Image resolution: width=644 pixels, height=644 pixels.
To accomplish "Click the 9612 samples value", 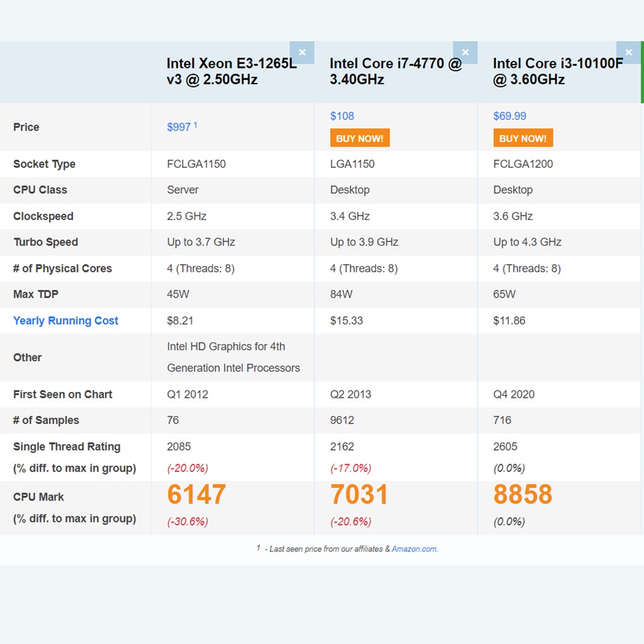I will 342,420.
